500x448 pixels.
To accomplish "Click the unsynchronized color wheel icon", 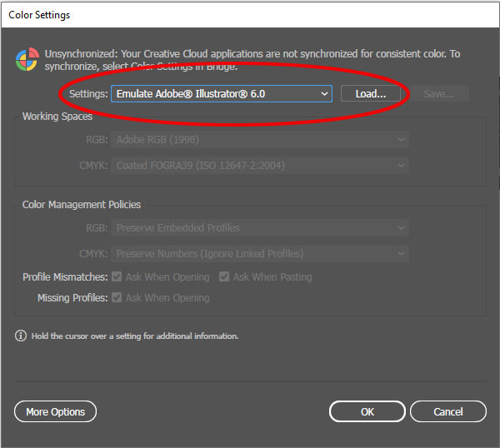I will point(27,60).
